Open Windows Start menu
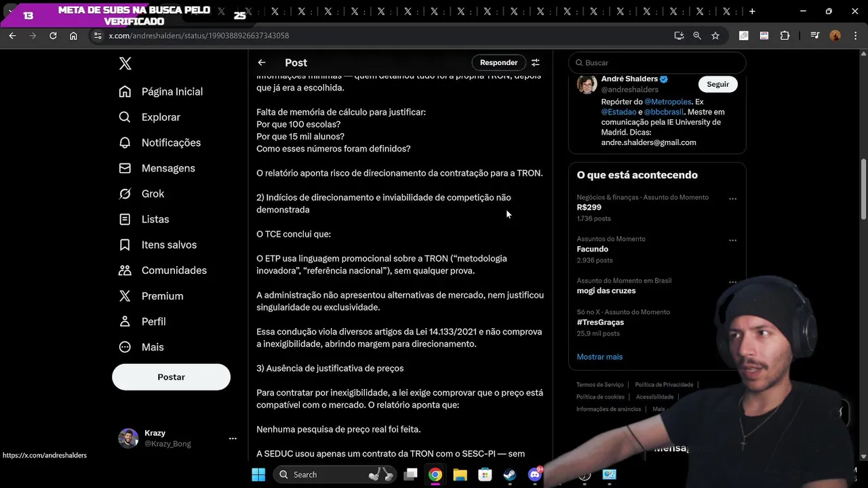Viewport: 868px width, 488px height. pos(258,474)
